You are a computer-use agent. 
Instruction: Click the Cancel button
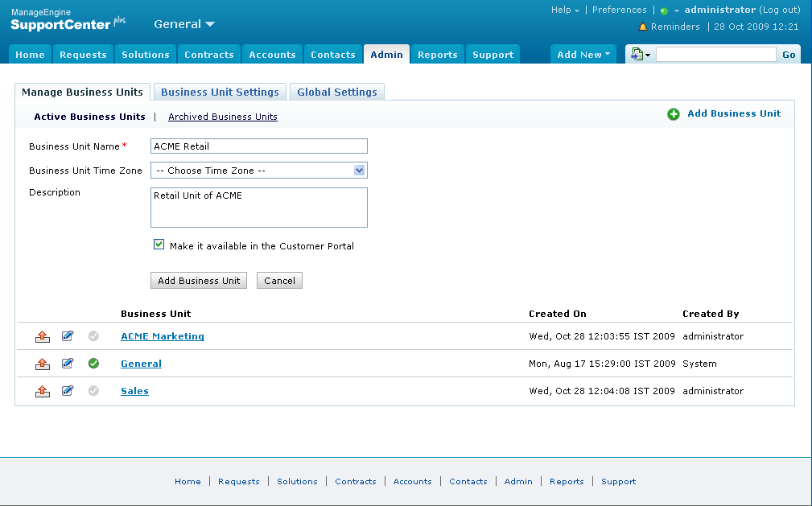(x=279, y=280)
